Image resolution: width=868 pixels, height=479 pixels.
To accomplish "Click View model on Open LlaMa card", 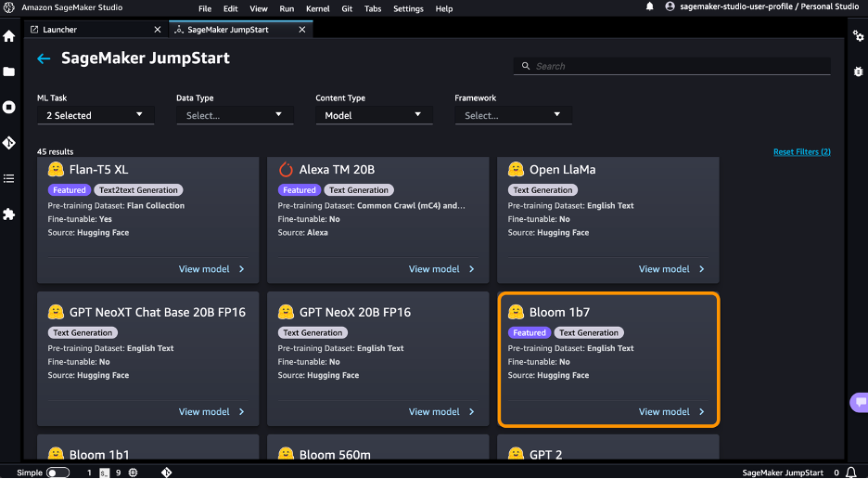I will tap(671, 269).
